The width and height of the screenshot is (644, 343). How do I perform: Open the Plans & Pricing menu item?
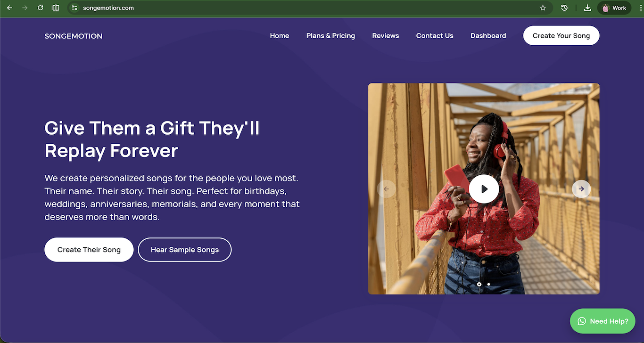[330, 36]
